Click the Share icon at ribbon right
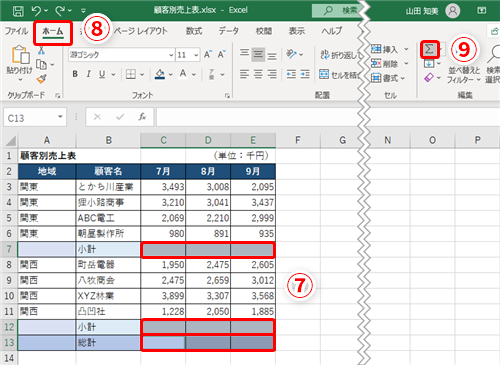The image size is (500, 365). 494,31
